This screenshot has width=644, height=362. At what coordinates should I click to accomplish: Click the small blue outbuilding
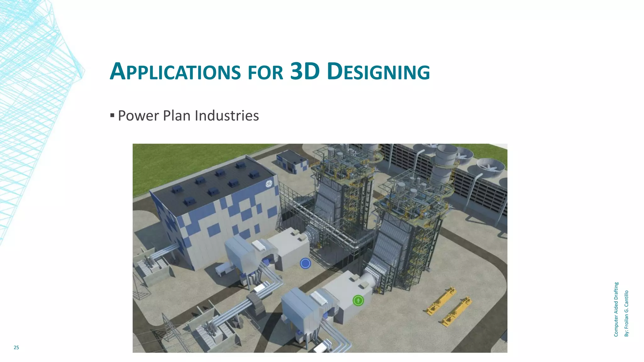point(291,161)
